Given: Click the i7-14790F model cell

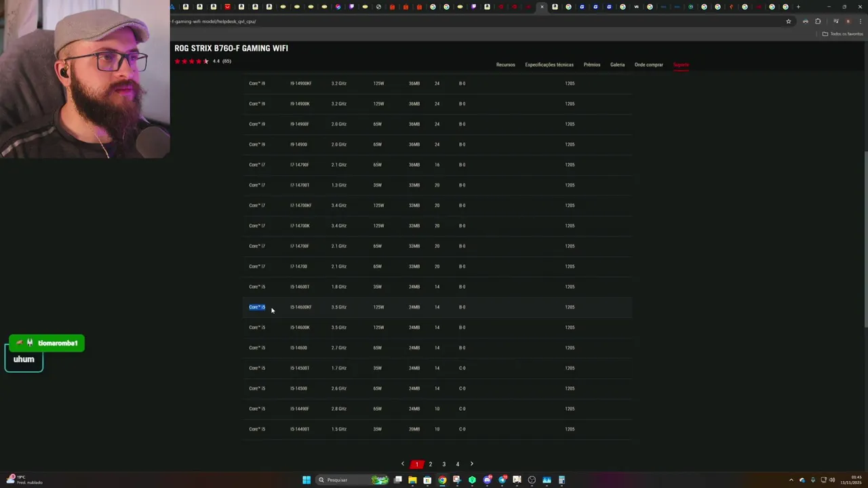Looking at the screenshot, I should (300, 165).
